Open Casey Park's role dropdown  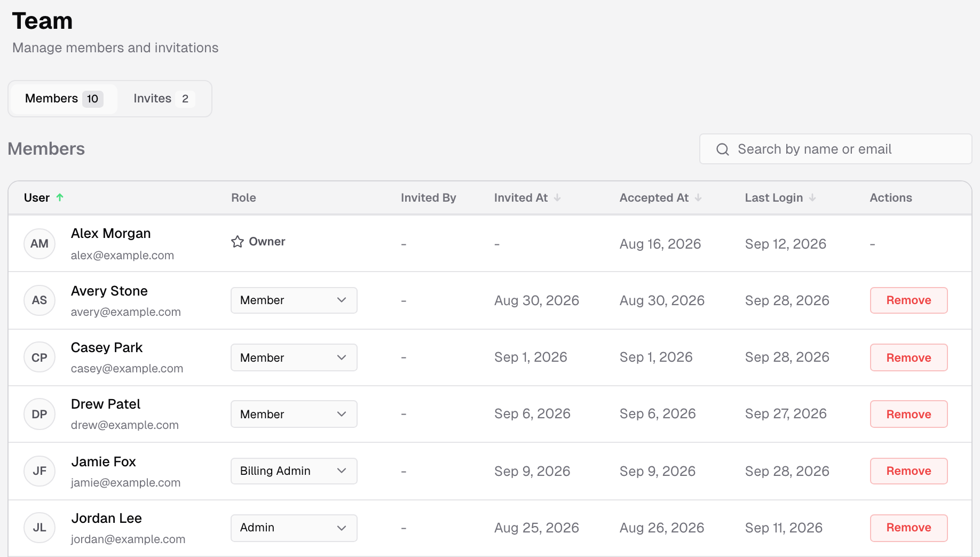(x=294, y=357)
